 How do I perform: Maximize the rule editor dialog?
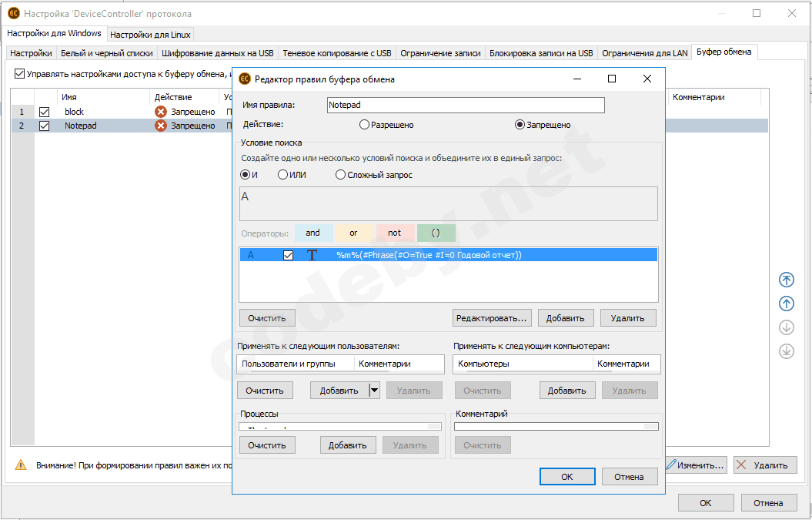point(612,79)
